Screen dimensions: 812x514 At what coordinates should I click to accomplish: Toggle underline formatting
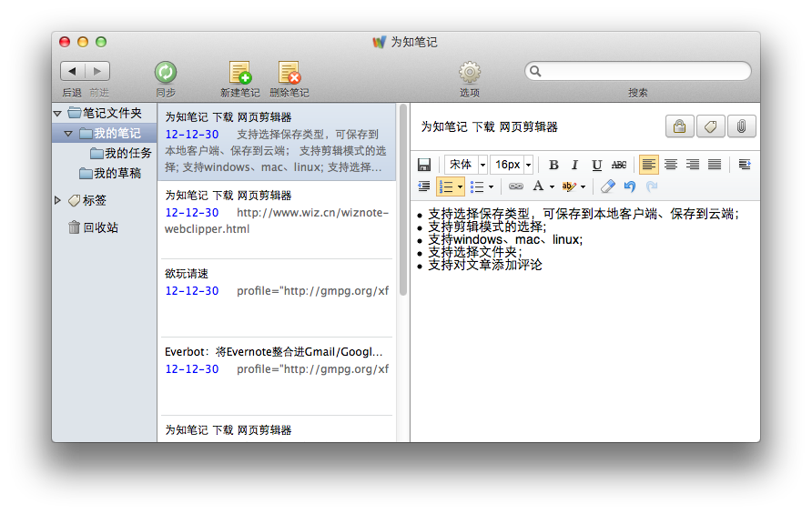click(596, 165)
